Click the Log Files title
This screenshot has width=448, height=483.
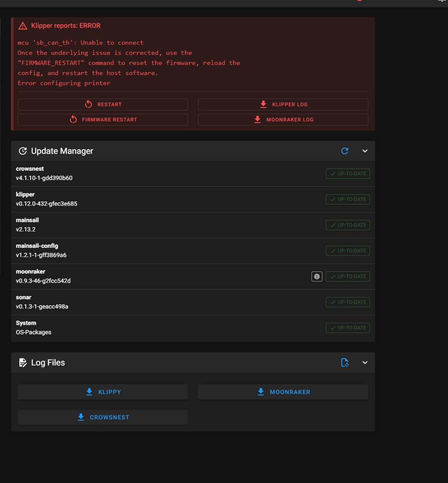(x=48, y=362)
